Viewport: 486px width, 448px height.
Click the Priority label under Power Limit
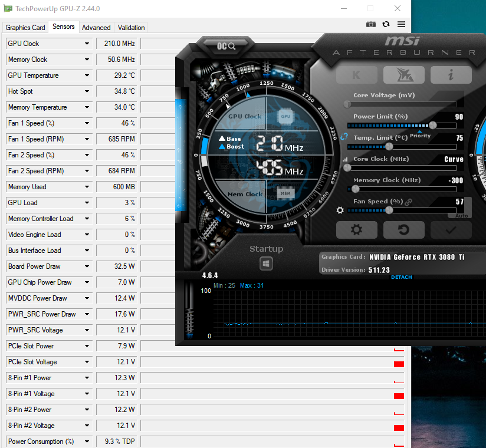pos(420,136)
